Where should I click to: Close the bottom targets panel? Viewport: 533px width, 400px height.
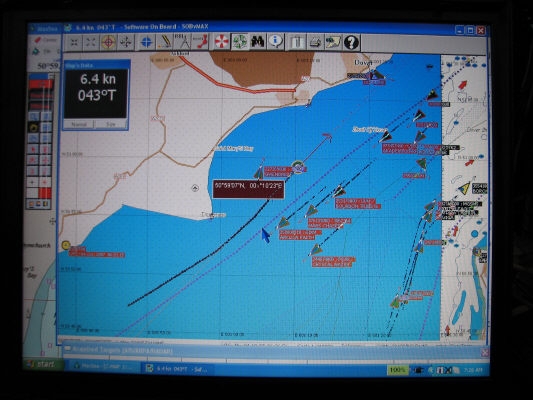(484, 352)
